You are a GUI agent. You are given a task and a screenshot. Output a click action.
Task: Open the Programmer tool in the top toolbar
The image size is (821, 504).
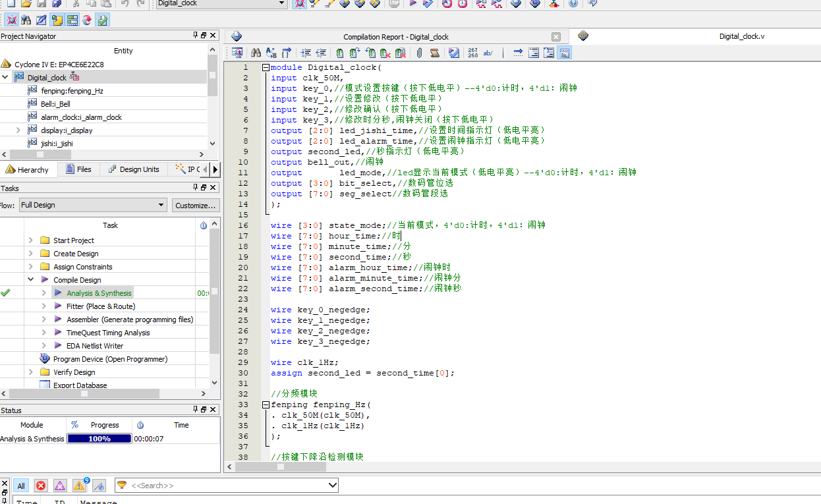coord(534,3)
